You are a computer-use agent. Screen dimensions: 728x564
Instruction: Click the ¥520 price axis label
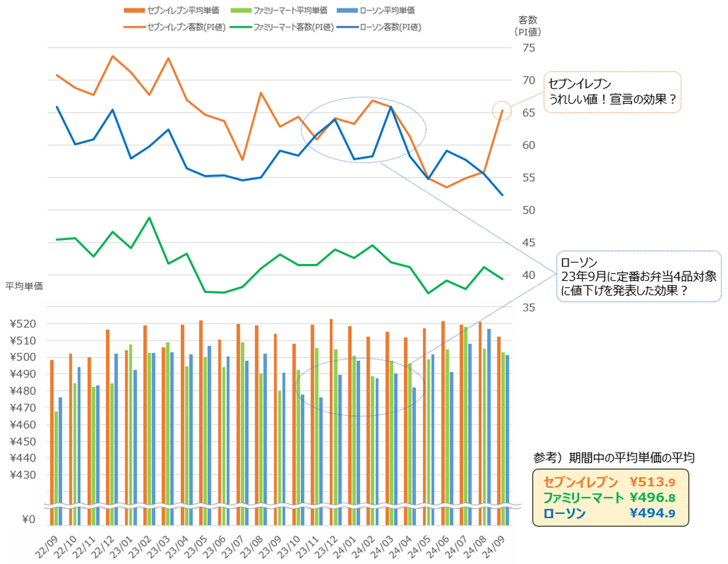pyautogui.click(x=24, y=324)
